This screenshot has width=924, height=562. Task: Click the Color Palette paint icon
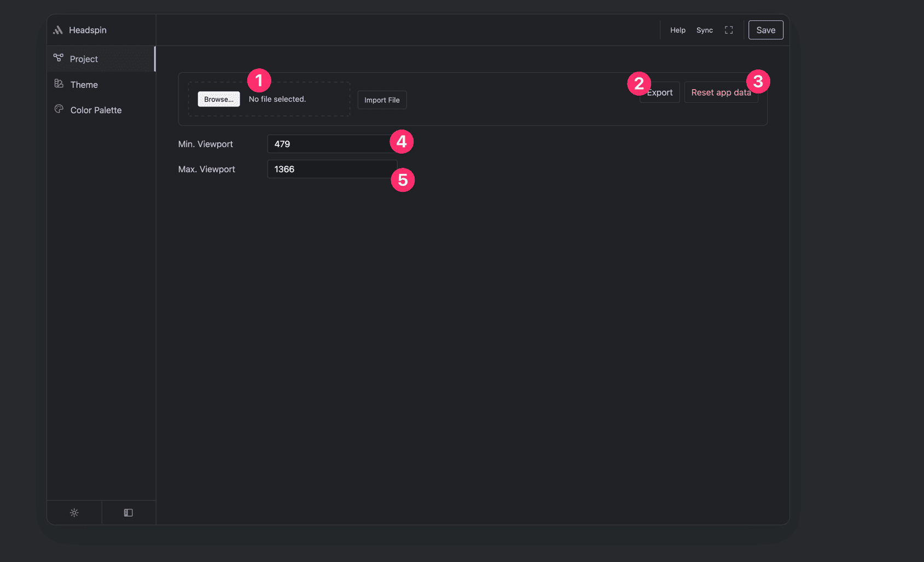coord(59,109)
